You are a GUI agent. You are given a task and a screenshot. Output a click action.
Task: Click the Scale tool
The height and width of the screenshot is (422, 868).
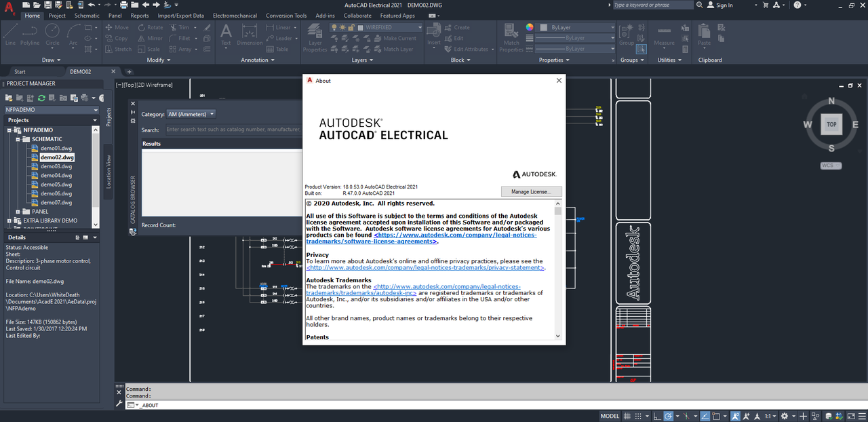coord(149,49)
